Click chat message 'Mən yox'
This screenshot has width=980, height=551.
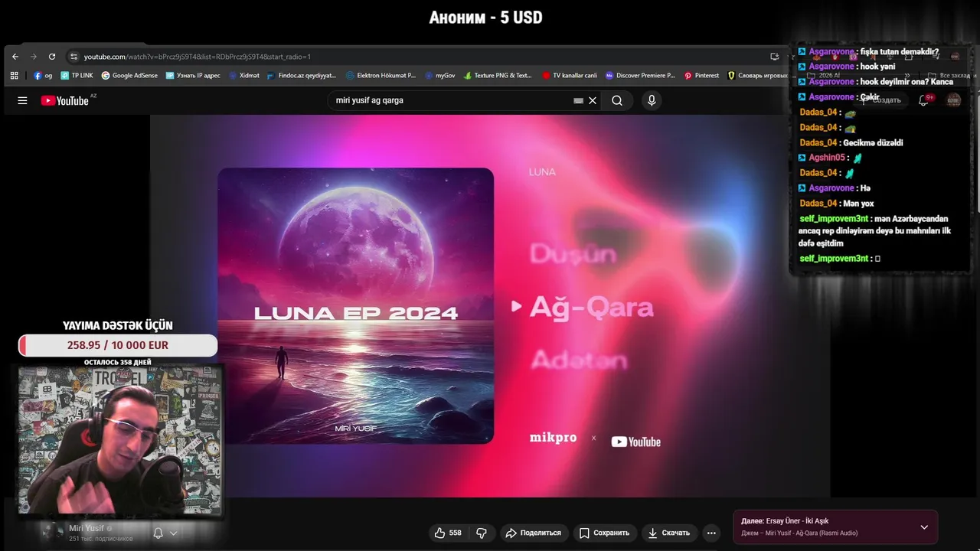(857, 204)
